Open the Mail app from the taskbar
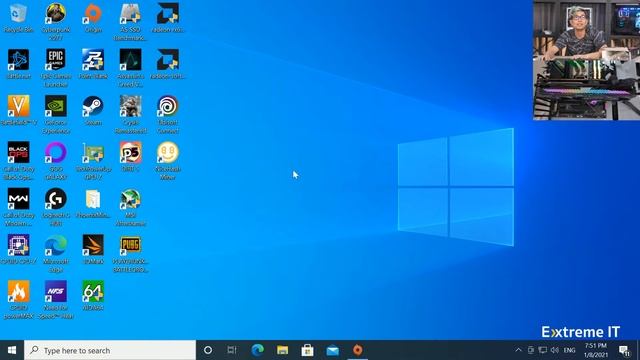640x360 pixels. point(332,350)
